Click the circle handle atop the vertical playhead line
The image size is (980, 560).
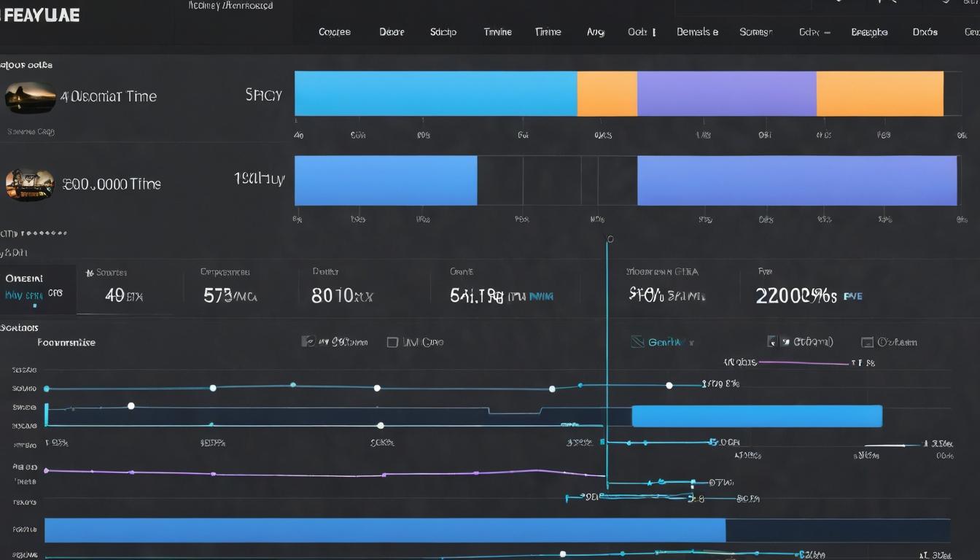[610, 238]
